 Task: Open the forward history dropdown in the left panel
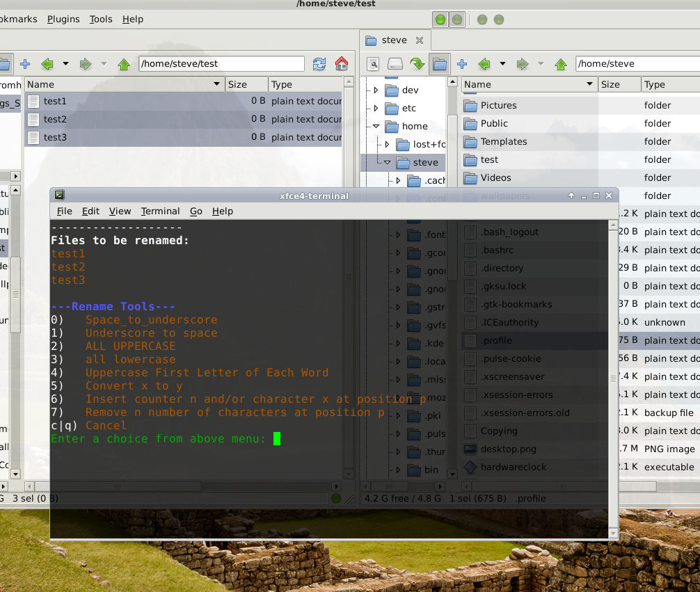click(x=104, y=64)
